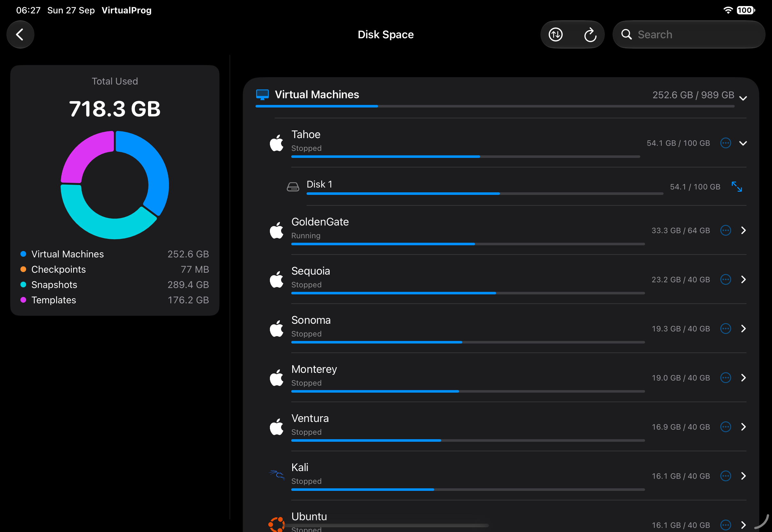Click the GoldenGate Apple logo icon
This screenshot has width=772, height=532.
[x=276, y=230]
